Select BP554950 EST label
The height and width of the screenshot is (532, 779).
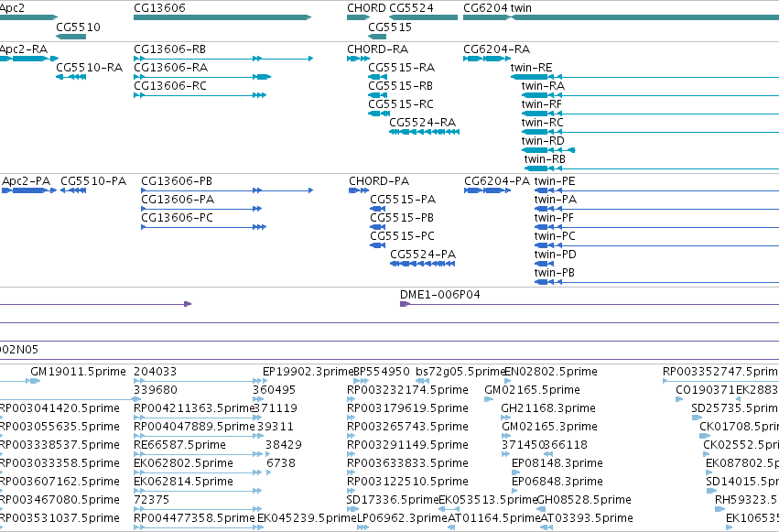click(382, 372)
